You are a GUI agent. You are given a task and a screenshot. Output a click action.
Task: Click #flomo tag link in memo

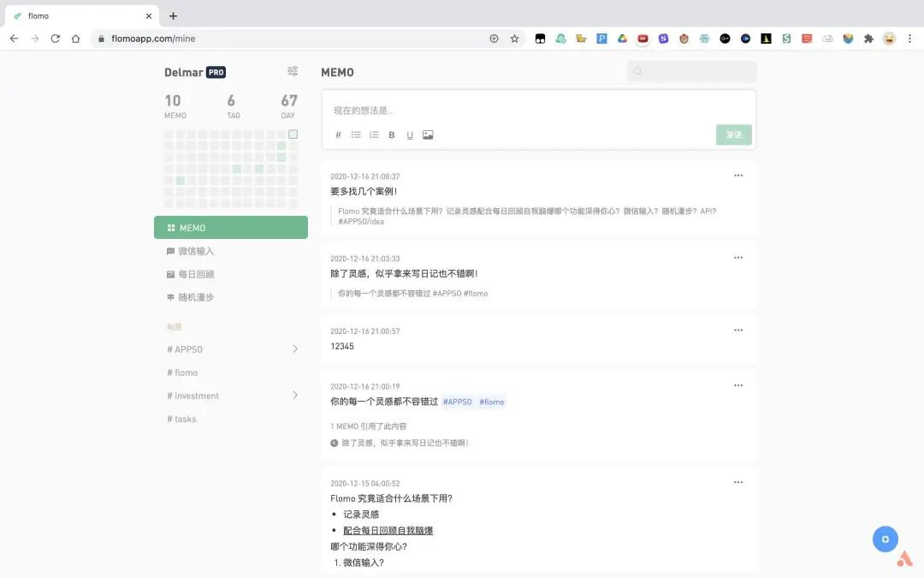[x=491, y=402]
